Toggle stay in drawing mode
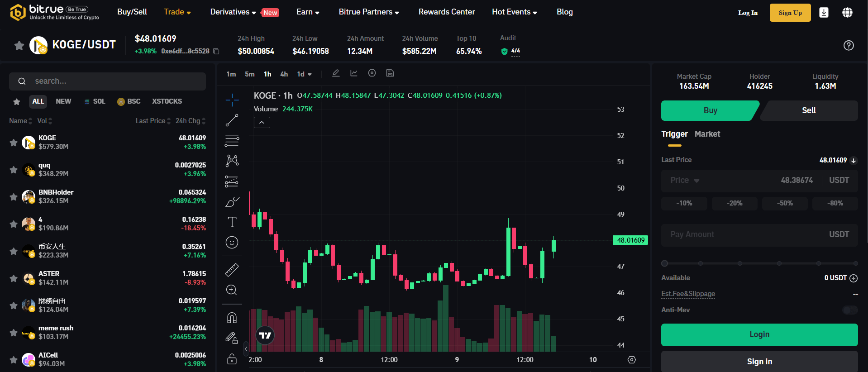868x372 pixels. 232,338
